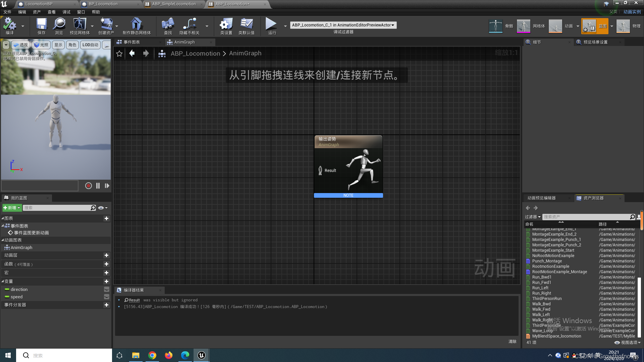Switch to 蓝图 blueprint editor mode
The height and width of the screenshot is (362, 644).
[x=595, y=26]
